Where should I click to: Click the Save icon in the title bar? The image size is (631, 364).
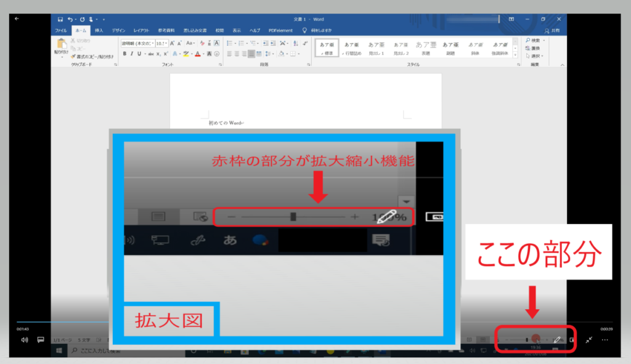pos(60,19)
